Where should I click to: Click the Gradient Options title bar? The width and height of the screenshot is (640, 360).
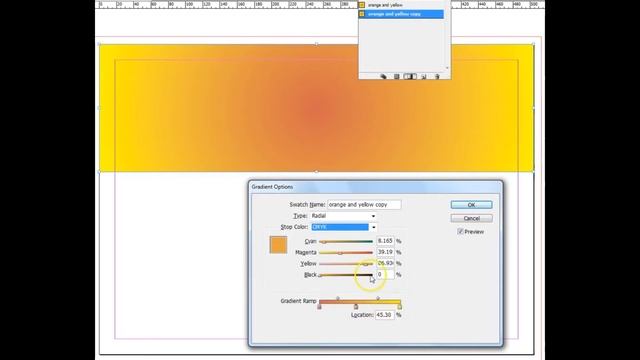[x=376, y=187]
